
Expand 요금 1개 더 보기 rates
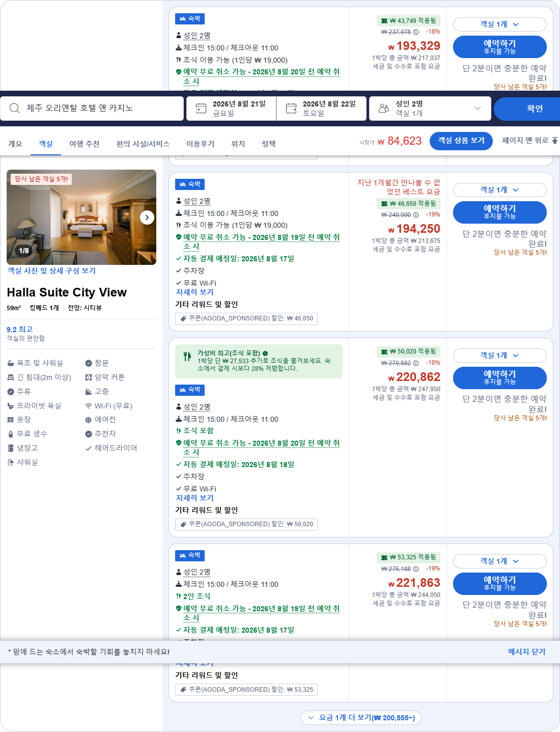click(x=361, y=718)
